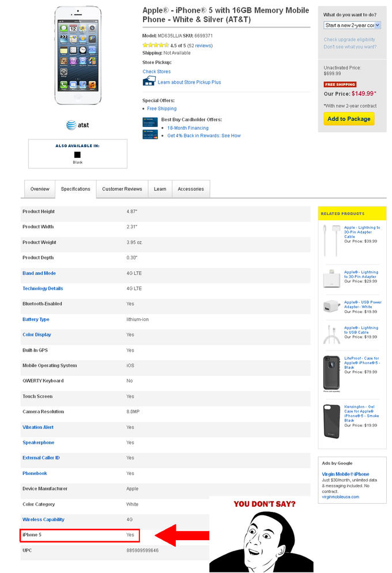Click the LifeProof case thumbnail
Screen dimensions: 392x573
pos(331,373)
